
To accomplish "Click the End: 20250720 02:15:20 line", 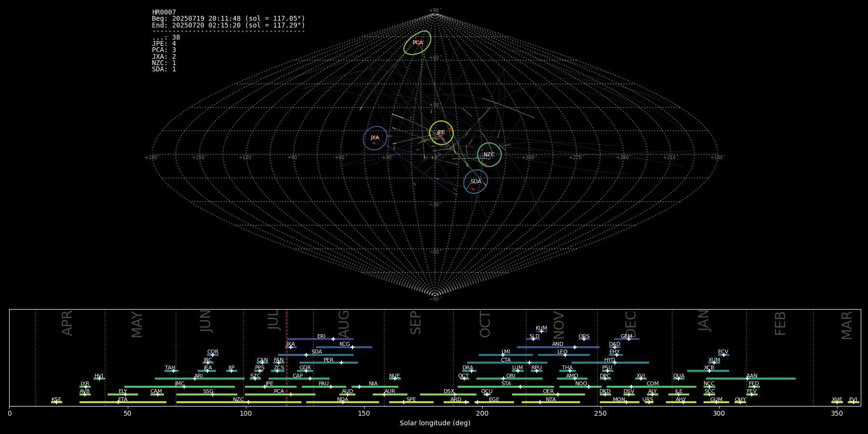I will click(x=229, y=25).
